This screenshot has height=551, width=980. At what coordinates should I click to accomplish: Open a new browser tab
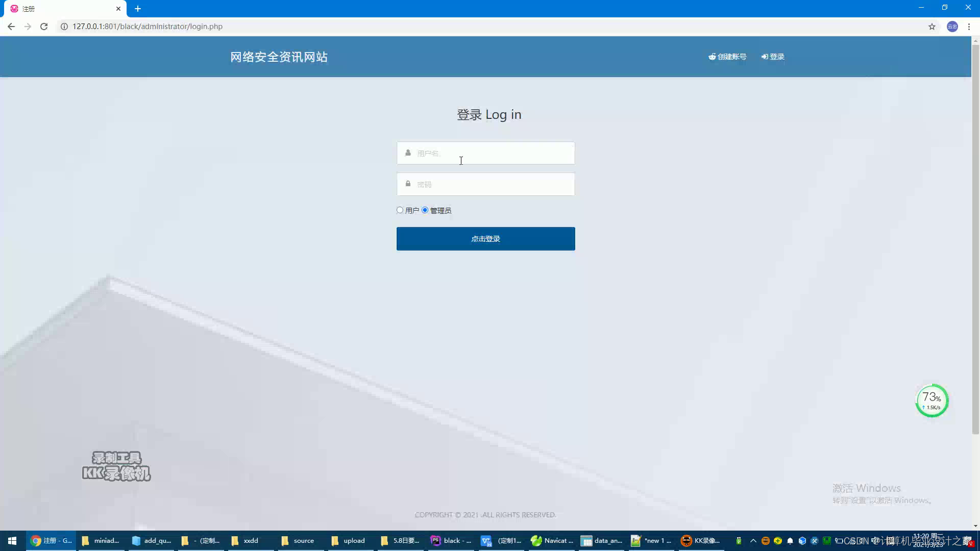click(x=138, y=9)
